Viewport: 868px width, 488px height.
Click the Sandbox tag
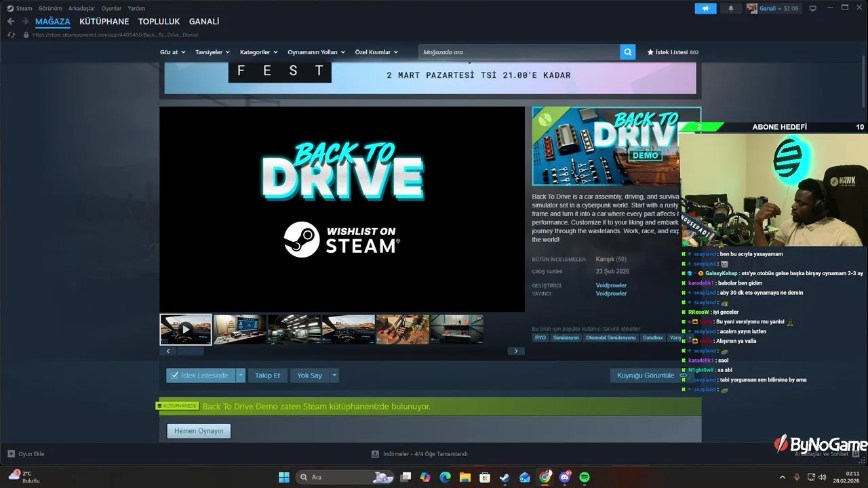pos(653,338)
